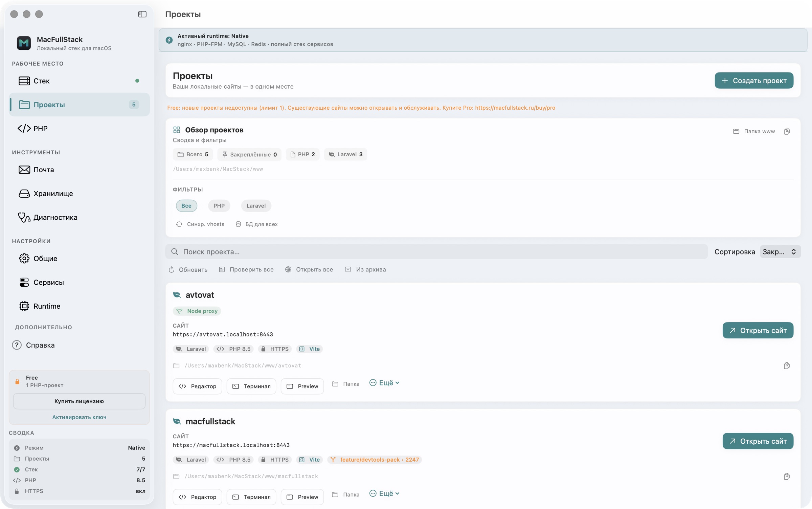Expand the Ещё menu for avtovat
This screenshot has height=509, width=812.
click(x=384, y=383)
